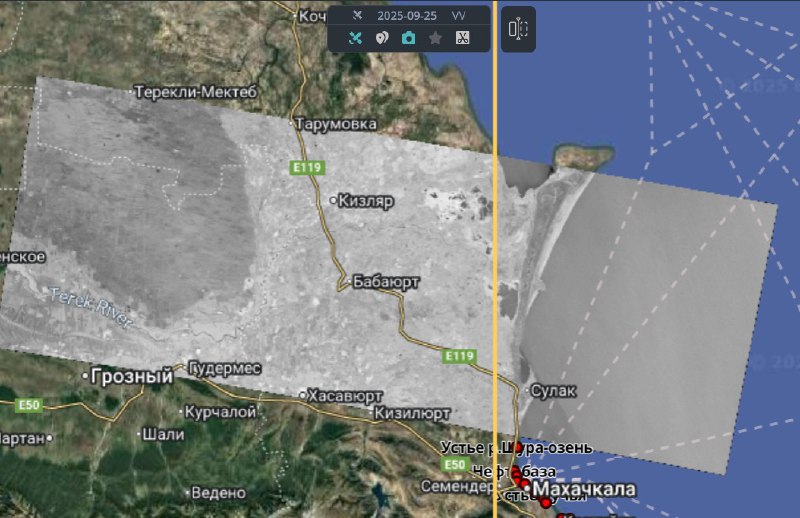Click the green E50 badge near Грозный
The image size is (800, 518).
click(x=28, y=405)
